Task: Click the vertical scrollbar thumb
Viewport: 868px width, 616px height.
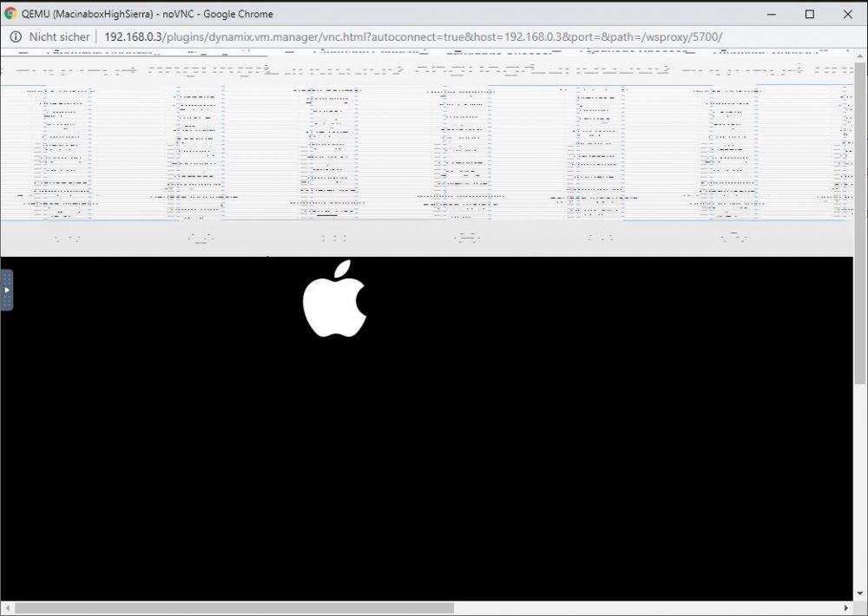Action: [859, 223]
